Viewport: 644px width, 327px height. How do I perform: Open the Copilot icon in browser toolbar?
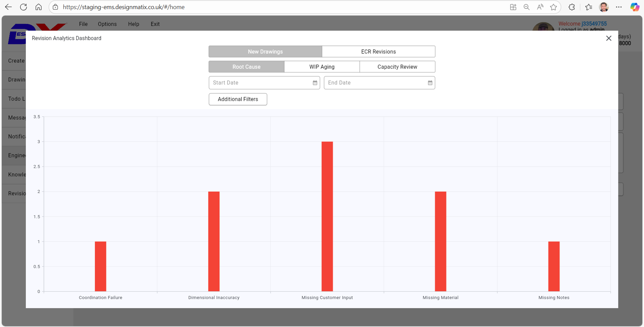pyautogui.click(x=634, y=7)
